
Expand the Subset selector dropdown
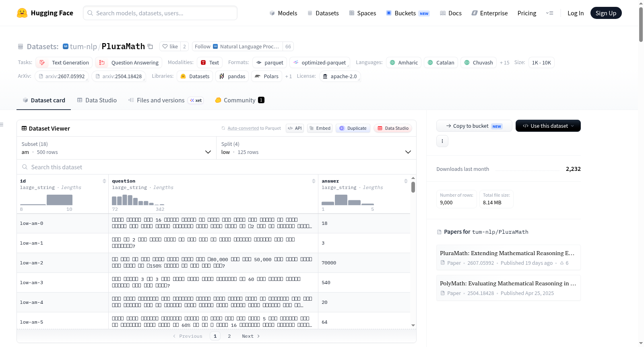point(116,148)
